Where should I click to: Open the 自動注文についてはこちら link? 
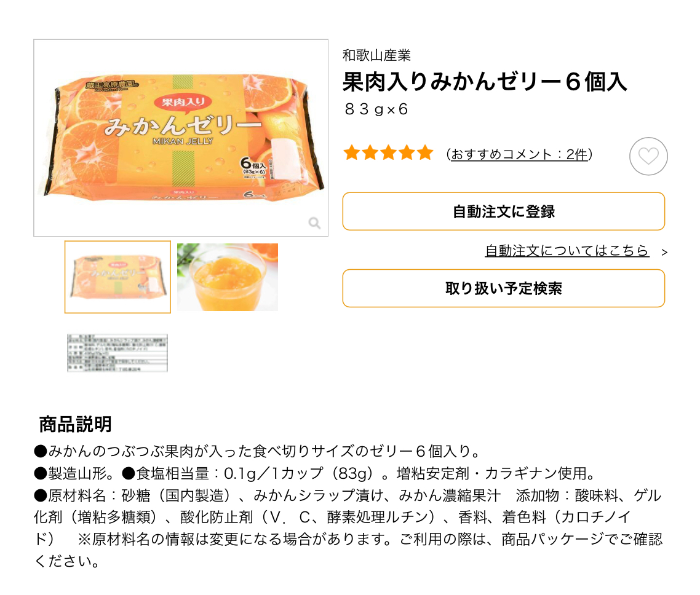coord(567,251)
